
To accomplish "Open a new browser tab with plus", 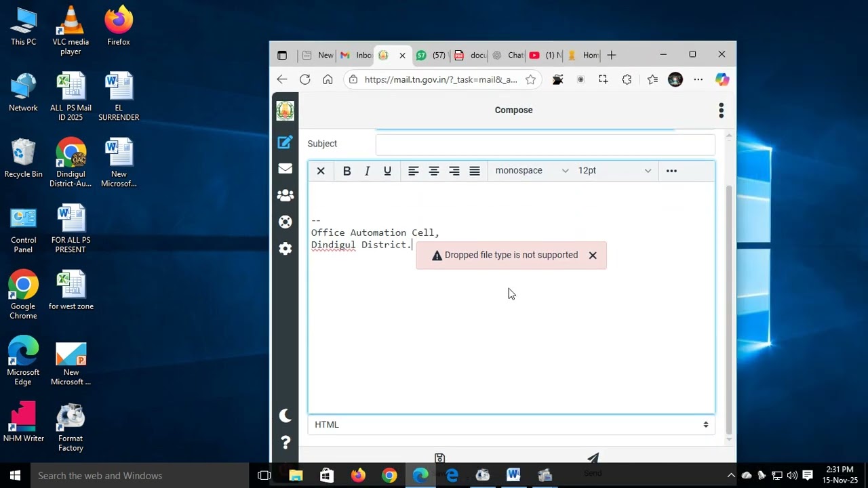I will coord(612,56).
